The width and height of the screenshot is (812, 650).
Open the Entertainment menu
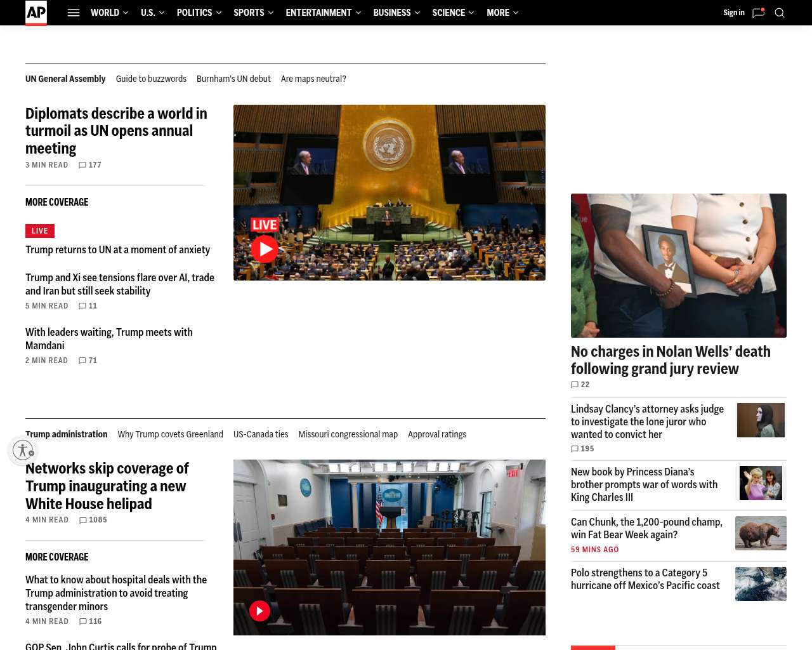coord(324,13)
